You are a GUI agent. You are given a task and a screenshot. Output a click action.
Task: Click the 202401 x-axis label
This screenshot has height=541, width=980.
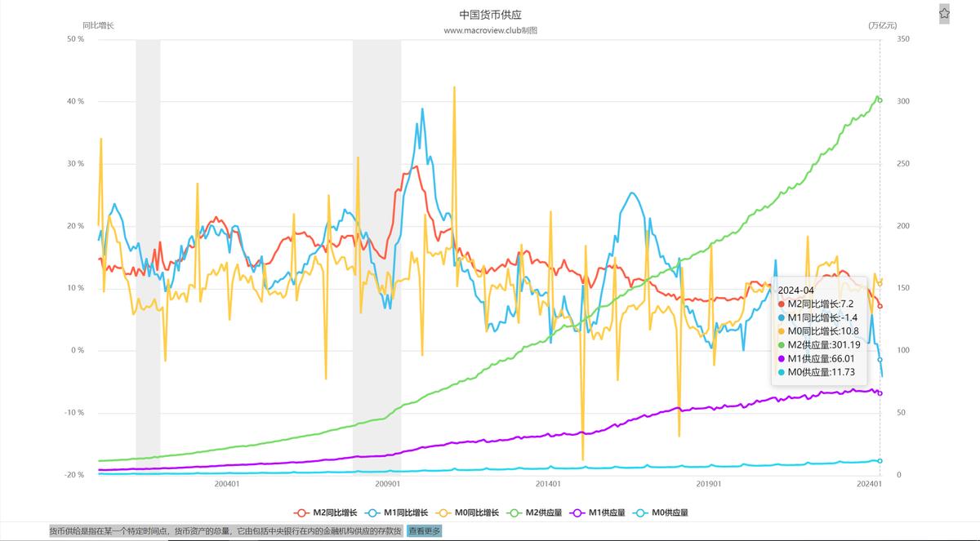click(x=869, y=484)
